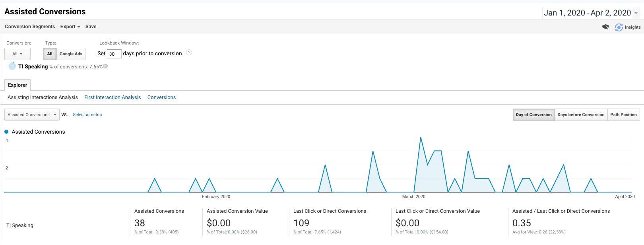
Task: Open Assisting Interactions Analysis view
Action: (x=43, y=97)
